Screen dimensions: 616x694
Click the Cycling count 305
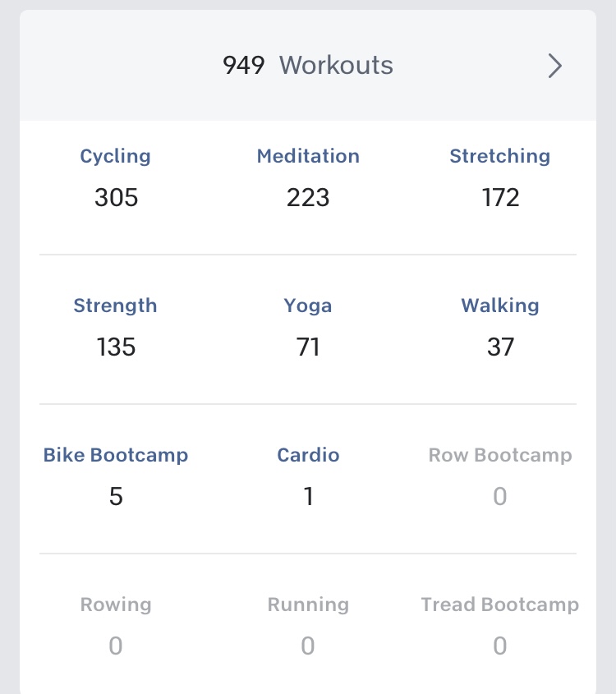point(116,198)
